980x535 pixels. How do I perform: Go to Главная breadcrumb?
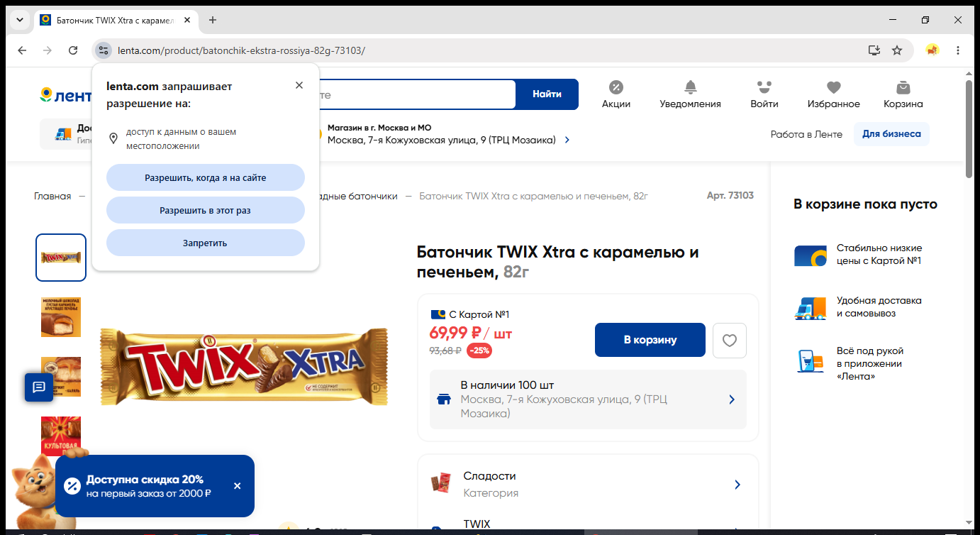click(x=52, y=196)
